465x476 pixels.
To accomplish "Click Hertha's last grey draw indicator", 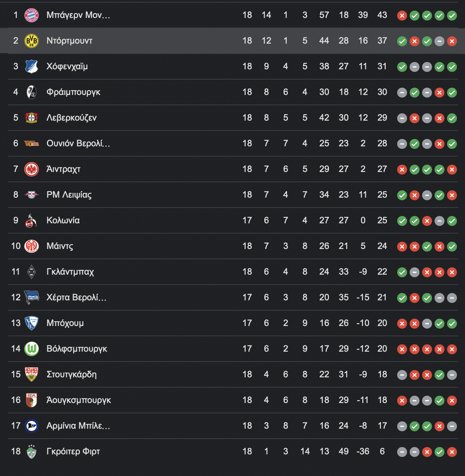I will click(452, 298).
